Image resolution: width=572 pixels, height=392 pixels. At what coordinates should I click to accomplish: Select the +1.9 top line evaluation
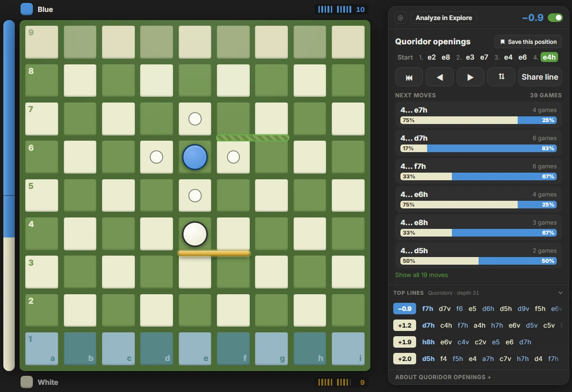(x=404, y=342)
